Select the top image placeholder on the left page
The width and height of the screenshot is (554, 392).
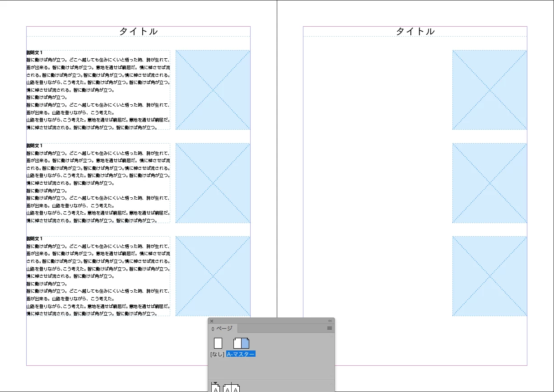pyautogui.click(x=213, y=90)
